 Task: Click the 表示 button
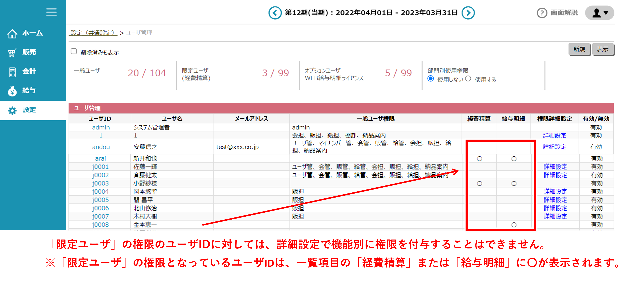(x=603, y=49)
